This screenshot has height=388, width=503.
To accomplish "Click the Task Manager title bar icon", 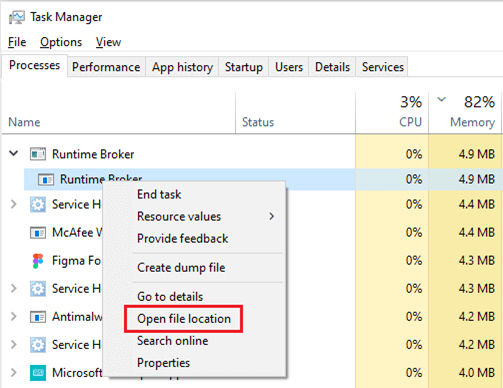I will [16, 17].
